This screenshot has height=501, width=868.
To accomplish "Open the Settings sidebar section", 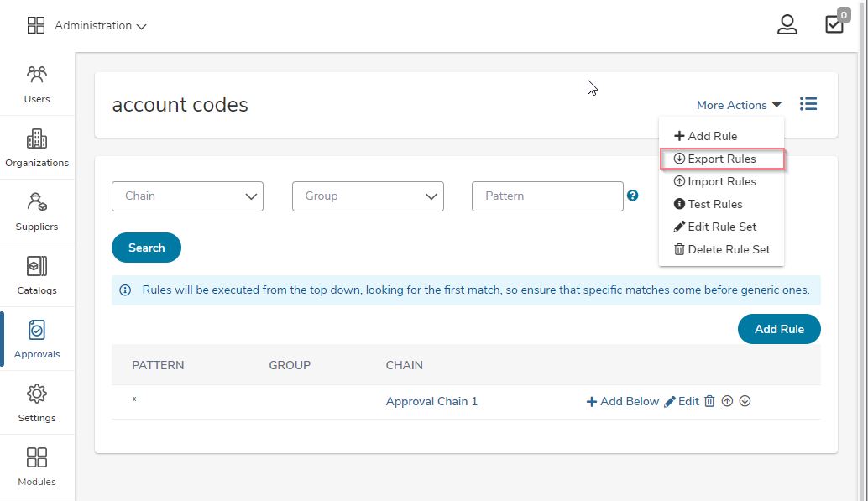I will pyautogui.click(x=37, y=403).
